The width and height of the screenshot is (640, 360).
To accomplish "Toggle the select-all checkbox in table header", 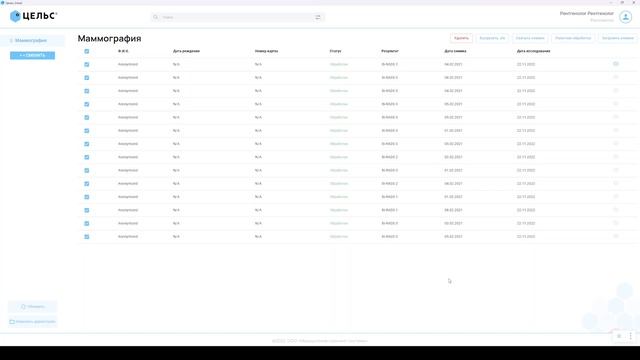I will click(x=87, y=51).
